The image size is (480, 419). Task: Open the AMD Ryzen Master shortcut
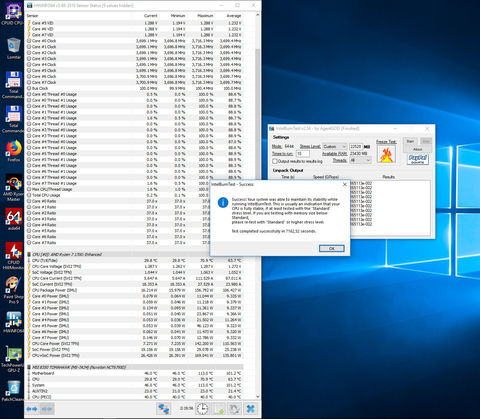tap(13, 188)
